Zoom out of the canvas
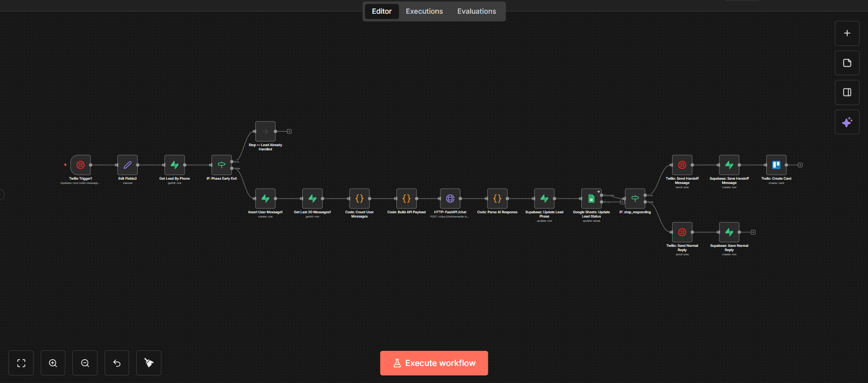 (x=85, y=363)
